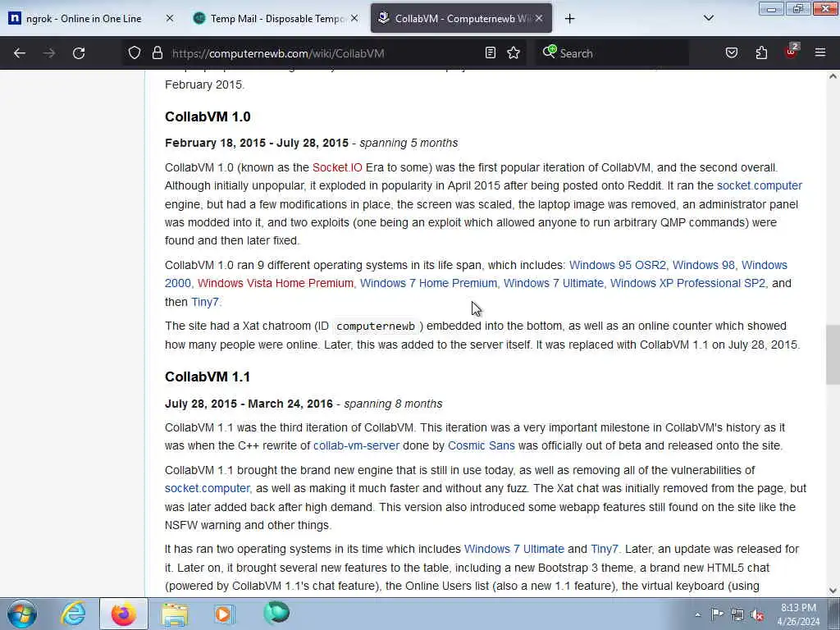Viewport: 840px width, 630px height.
Task: Close the Temp Mail tab
Action: 354,18
